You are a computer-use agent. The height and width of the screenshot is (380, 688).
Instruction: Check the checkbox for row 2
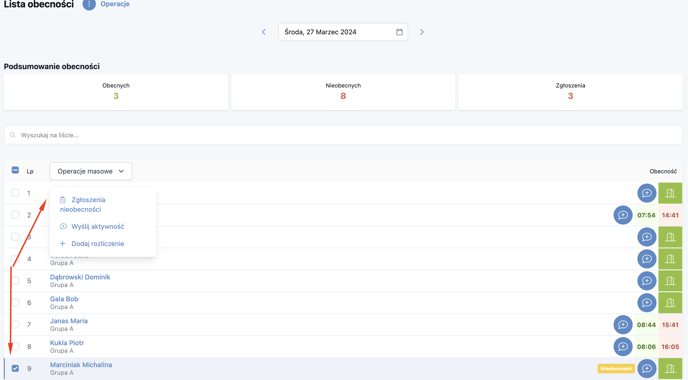tap(15, 215)
